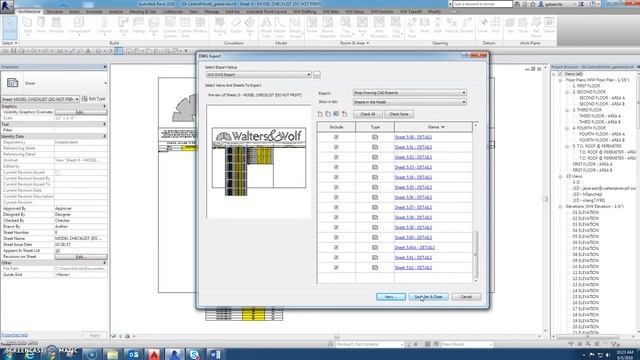This screenshot has height=360, width=640.
Task: Toggle Include checkbox for Sheet 5.40A - DETAILS
Action: click(336, 247)
